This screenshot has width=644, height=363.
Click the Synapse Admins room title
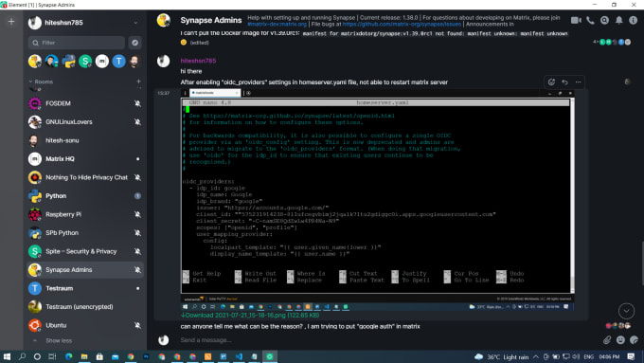click(210, 20)
